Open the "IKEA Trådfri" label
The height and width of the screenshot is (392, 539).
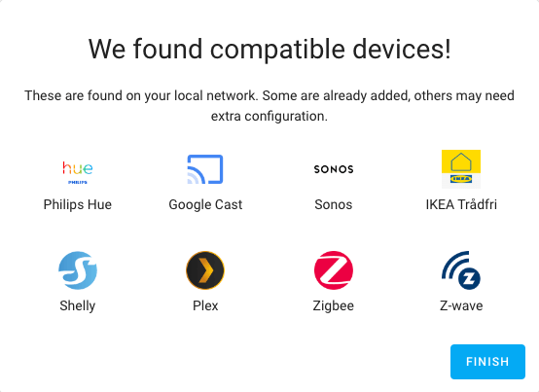click(x=461, y=205)
